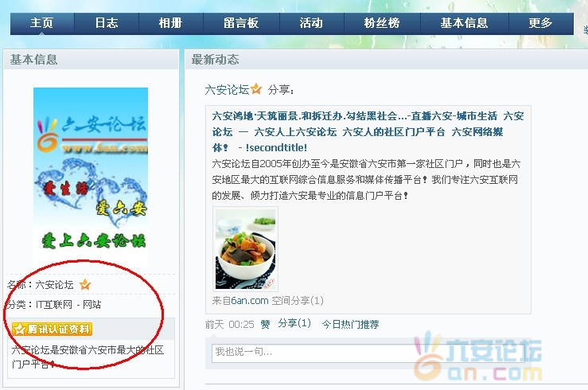The width and height of the screenshot is (588, 390).
Task: Click the 赞 like link
Action: tap(265, 325)
